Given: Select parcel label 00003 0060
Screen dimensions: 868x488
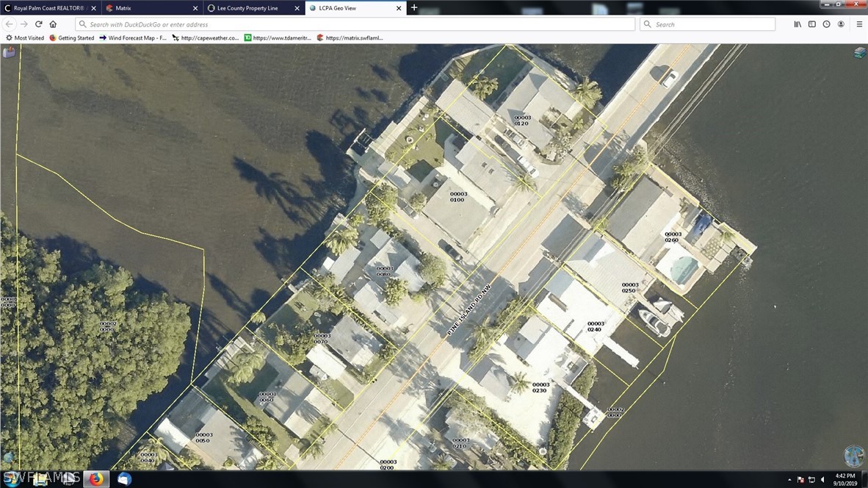Looking at the screenshot, I should click(267, 397).
